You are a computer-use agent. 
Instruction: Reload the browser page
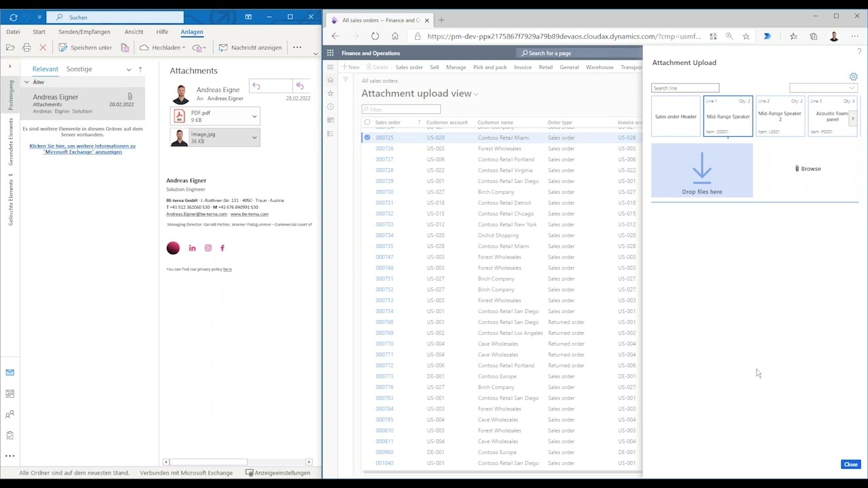tap(375, 37)
